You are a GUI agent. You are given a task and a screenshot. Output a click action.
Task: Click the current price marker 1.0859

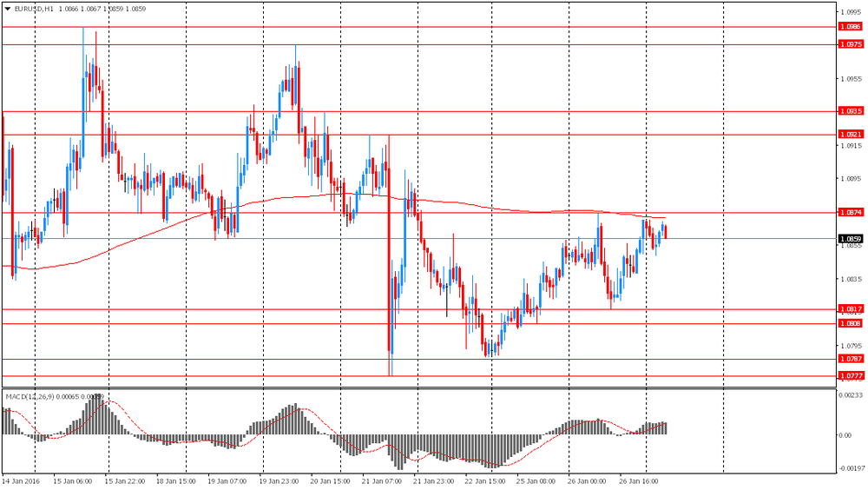[x=851, y=239]
